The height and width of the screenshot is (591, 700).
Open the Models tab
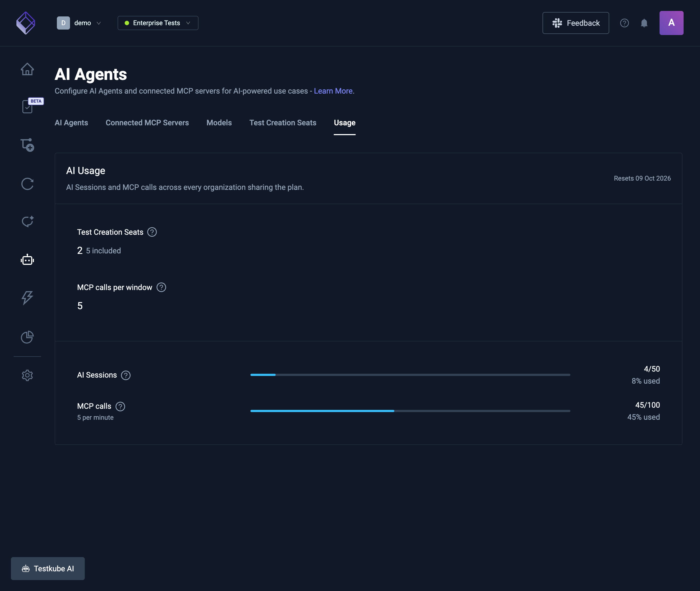point(219,123)
